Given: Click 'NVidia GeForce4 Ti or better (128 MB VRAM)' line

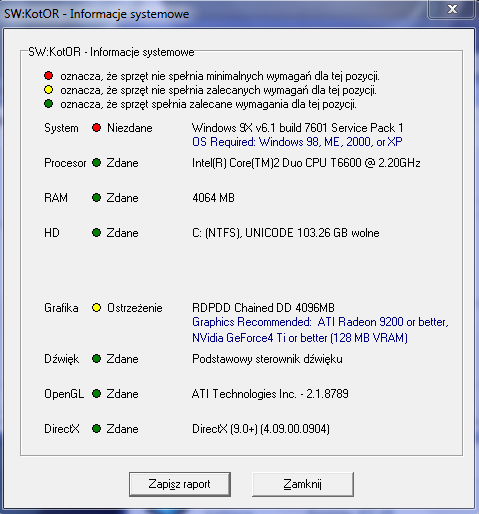Looking at the screenshot, I should 300,338.
